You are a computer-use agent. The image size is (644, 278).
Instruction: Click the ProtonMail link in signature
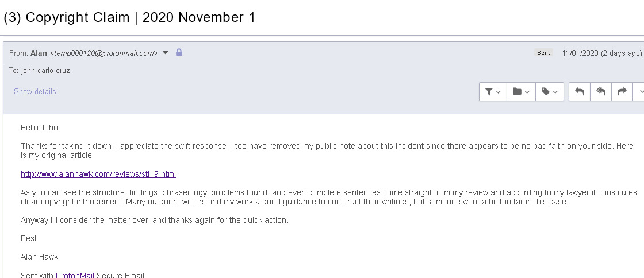[x=75, y=275]
